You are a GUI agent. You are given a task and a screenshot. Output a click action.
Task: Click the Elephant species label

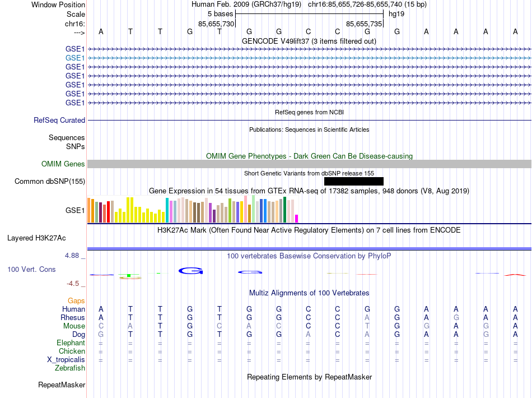(71, 343)
